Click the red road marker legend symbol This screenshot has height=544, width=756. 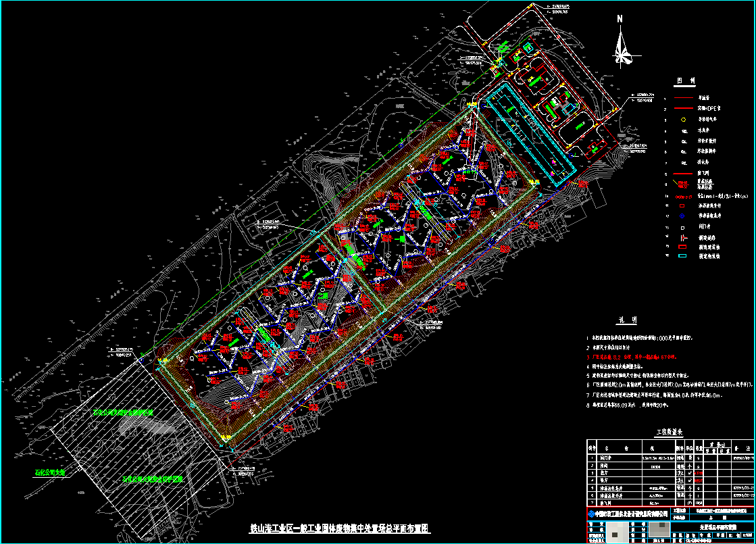[x=684, y=238]
